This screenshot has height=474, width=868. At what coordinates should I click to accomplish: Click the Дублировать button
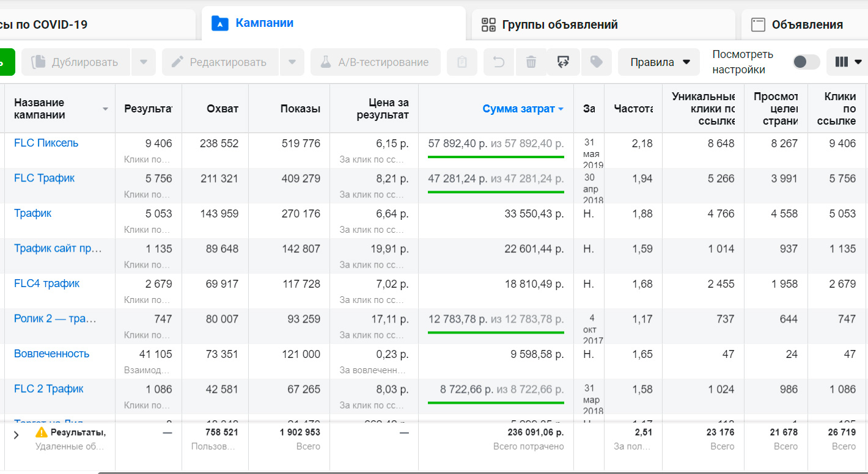click(76, 62)
